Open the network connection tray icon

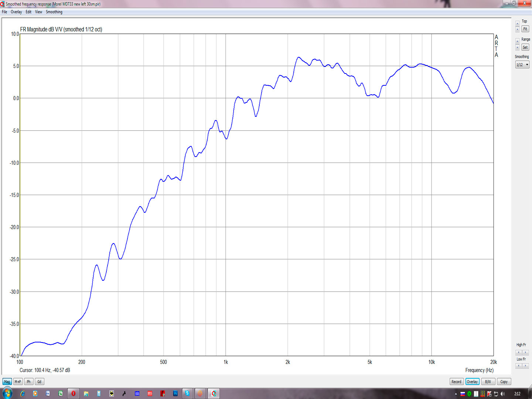(496, 394)
